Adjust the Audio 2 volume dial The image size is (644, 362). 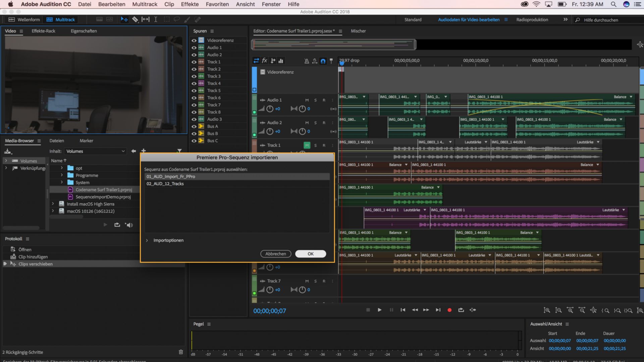tap(270, 131)
